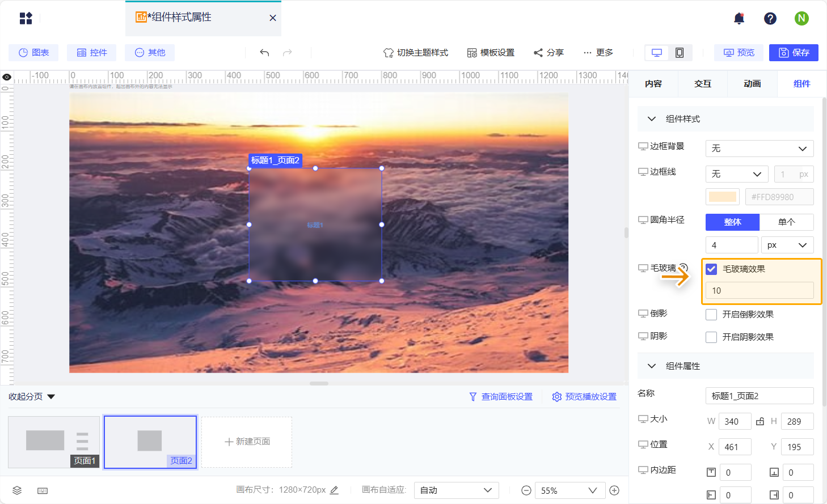Click the top padding icon
827x504 pixels.
(x=711, y=472)
